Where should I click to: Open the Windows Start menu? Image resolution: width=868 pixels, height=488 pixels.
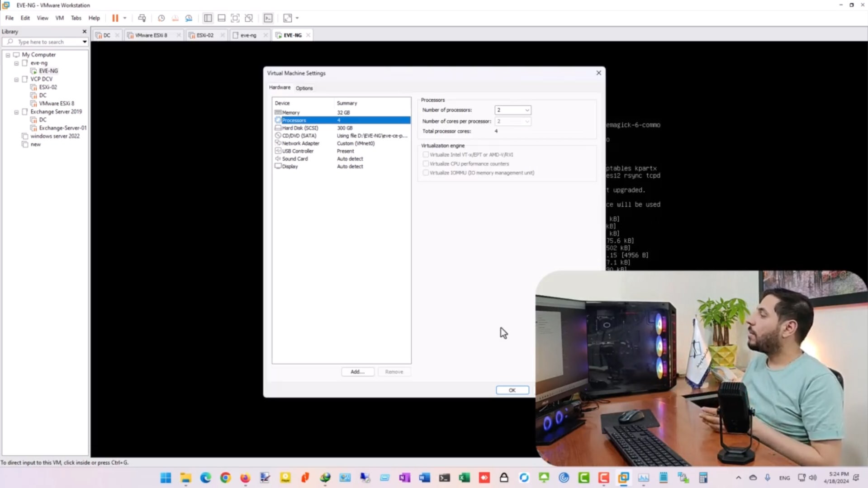click(166, 478)
